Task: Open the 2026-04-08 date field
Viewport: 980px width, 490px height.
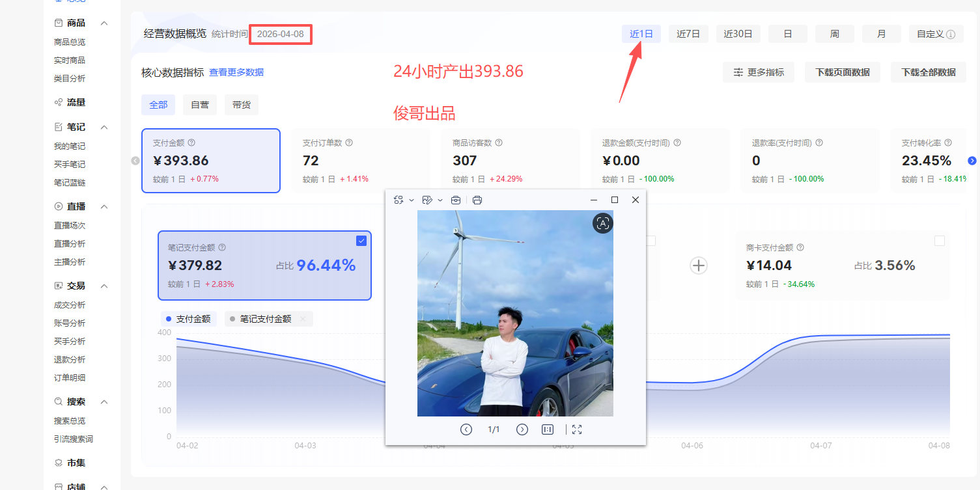Action: click(x=280, y=34)
